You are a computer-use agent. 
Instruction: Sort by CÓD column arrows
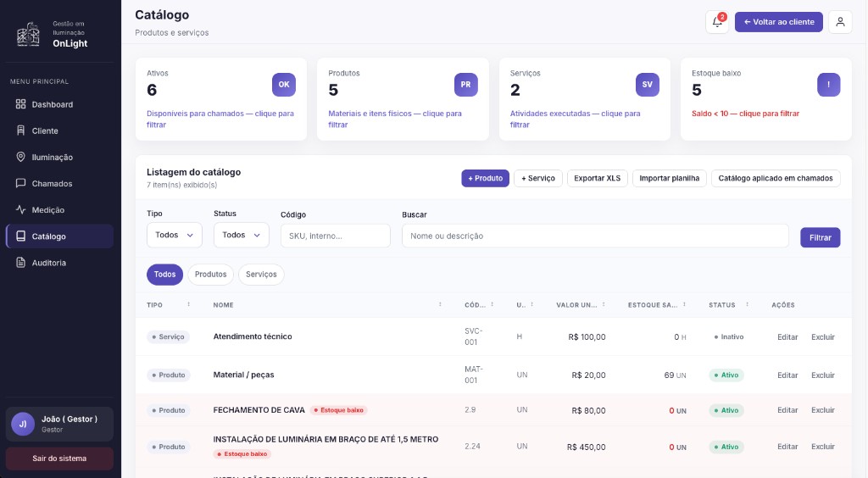[x=492, y=304]
